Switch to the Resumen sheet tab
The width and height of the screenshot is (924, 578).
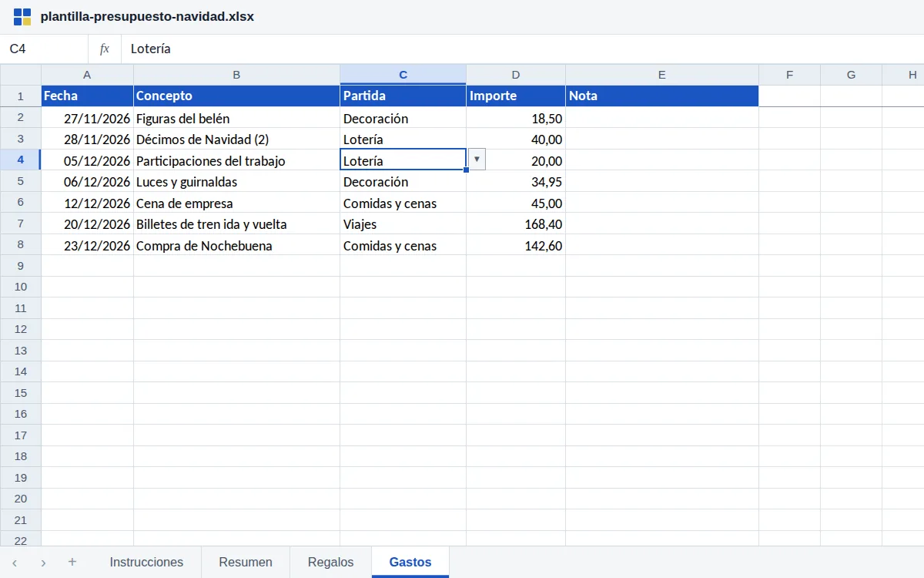tap(246, 562)
